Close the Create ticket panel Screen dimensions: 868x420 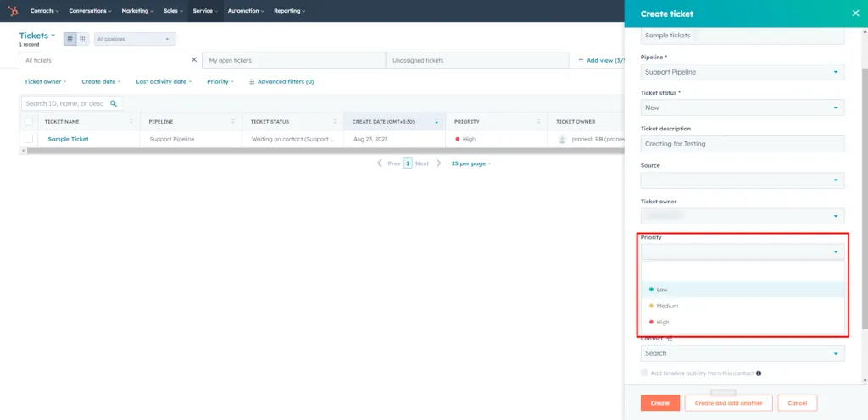855,14
